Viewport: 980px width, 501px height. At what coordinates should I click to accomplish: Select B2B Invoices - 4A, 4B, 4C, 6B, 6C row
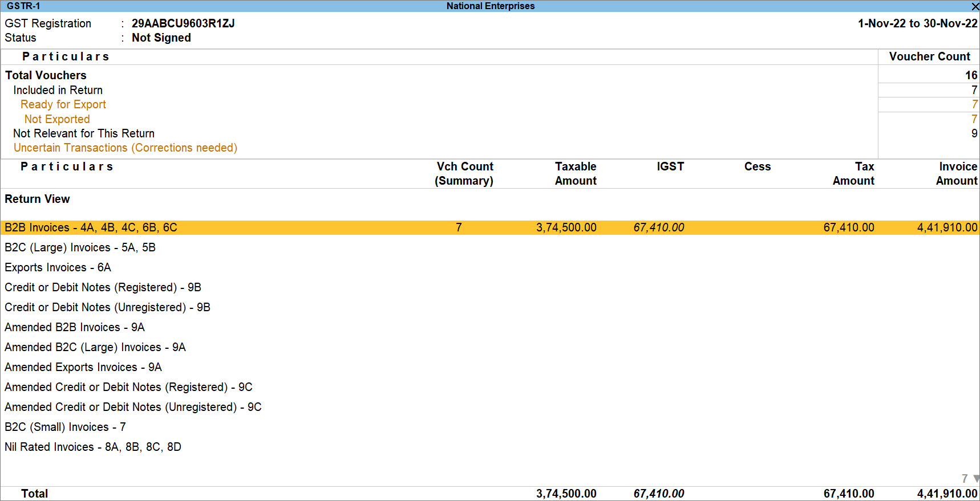(490, 227)
